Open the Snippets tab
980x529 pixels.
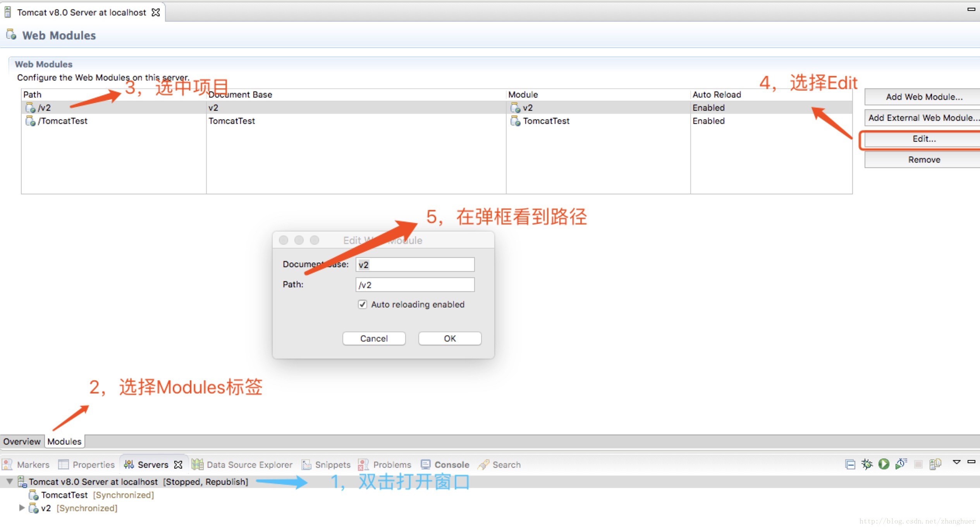click(x=326, y=465)
